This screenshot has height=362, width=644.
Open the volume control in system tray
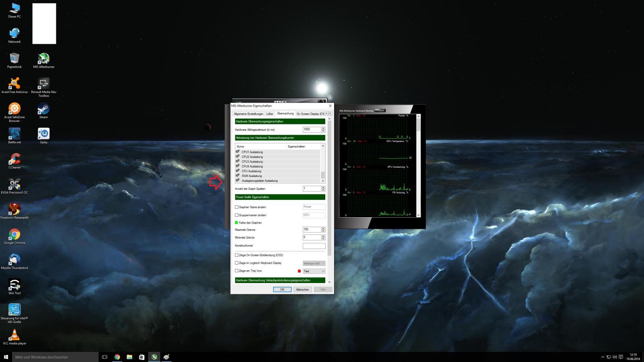pyautogui.click(x=615, y=357)
